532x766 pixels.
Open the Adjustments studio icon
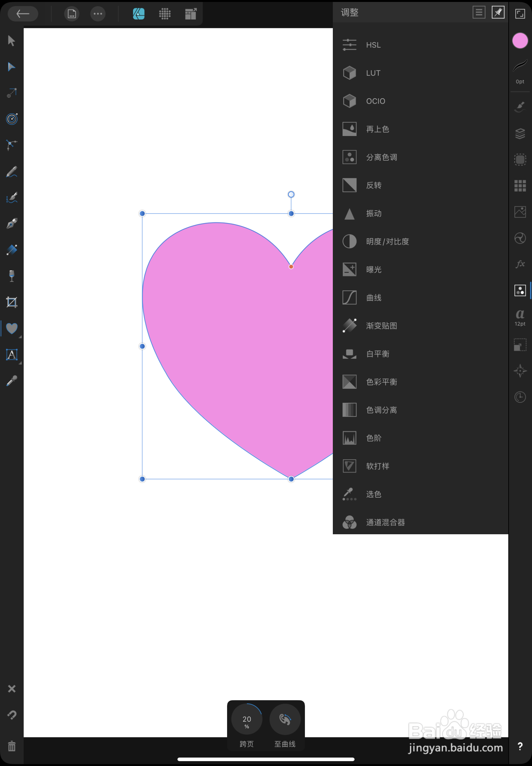tap(520, 290)
